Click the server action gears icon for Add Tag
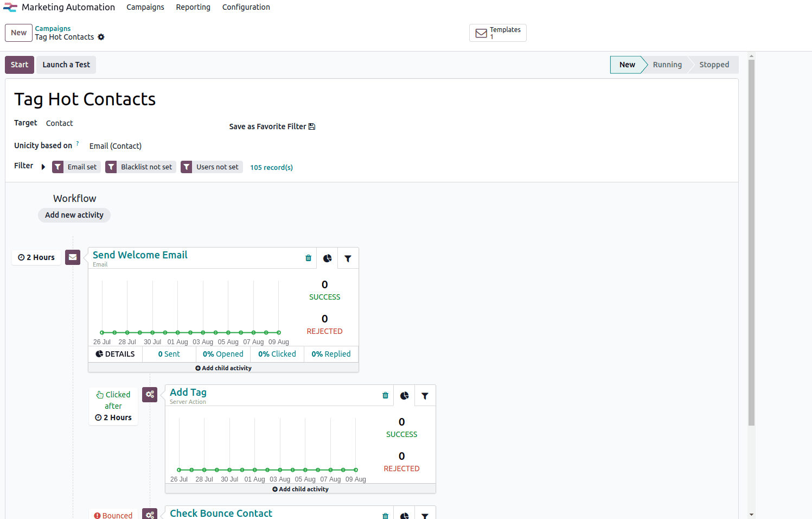 [x=150, y=395]
